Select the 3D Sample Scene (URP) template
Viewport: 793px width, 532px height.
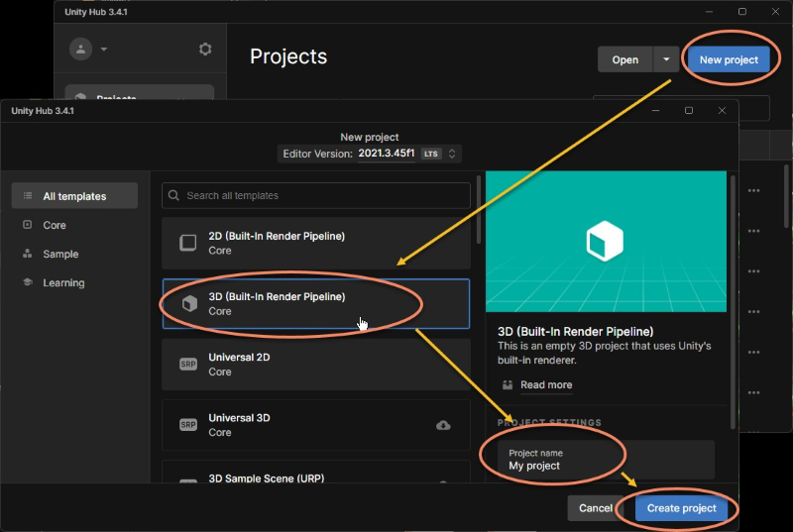315,472
